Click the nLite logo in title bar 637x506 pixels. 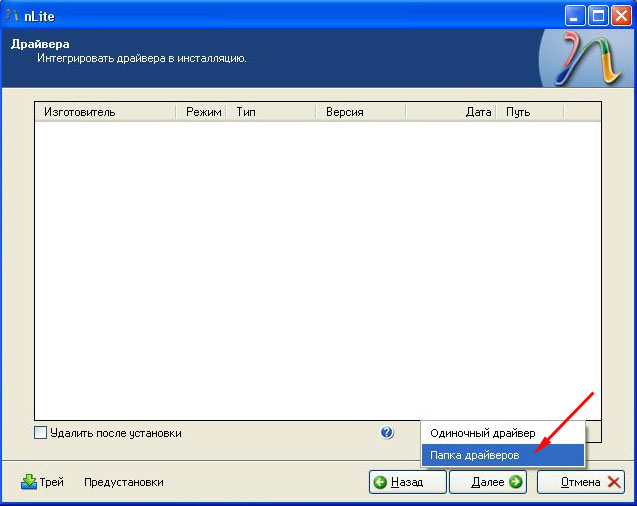(x=11, y=16)
